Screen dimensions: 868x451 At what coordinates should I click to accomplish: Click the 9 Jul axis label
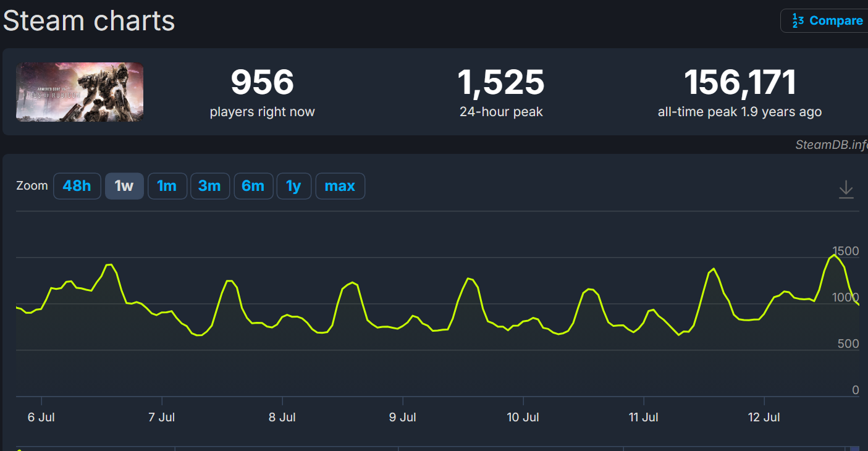[x=403, y=418]
